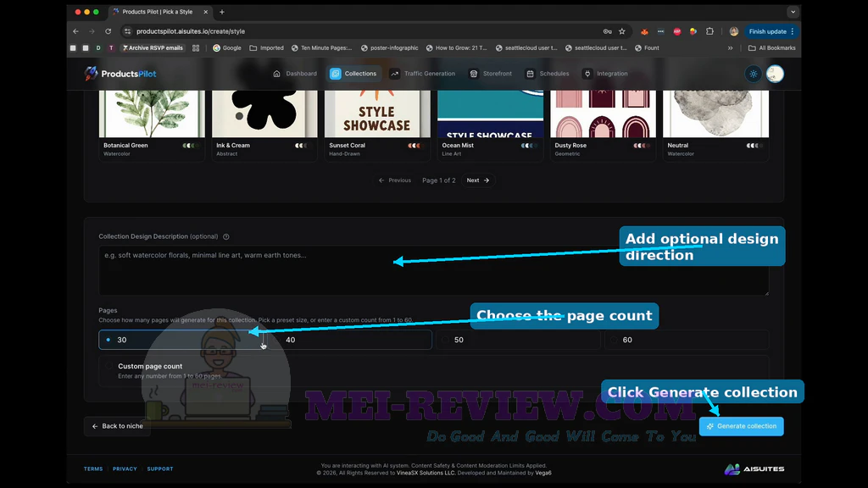868x488 pixels.
Task: Open the user profile avatar
Action: pyautogui.click(x=775, y=74)
